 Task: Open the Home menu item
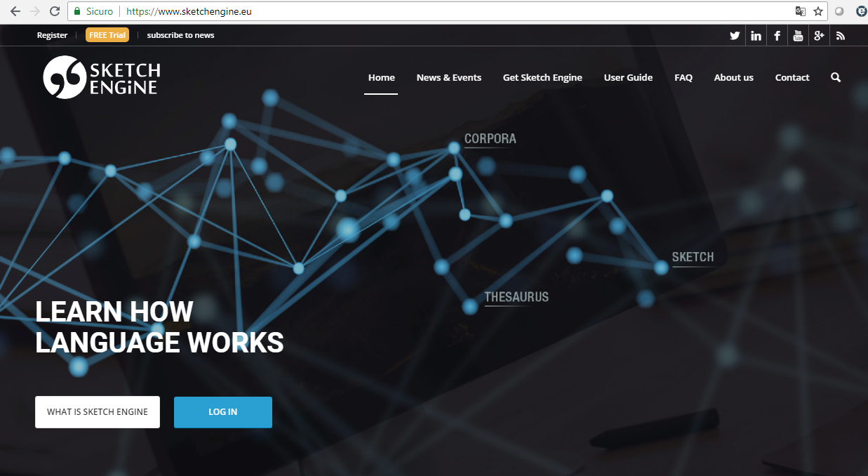click(381, 78)
